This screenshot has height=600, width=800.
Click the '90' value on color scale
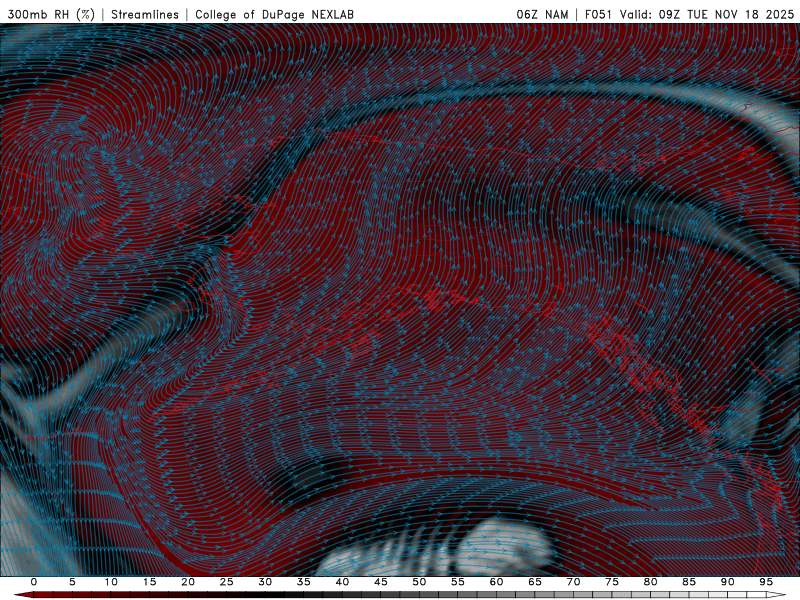[727, 582]
